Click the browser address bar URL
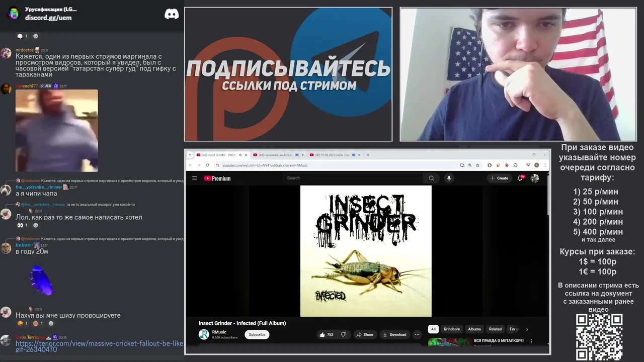Image resolution: width=644 pixels, height=362 pixels. tap(265, 165)
